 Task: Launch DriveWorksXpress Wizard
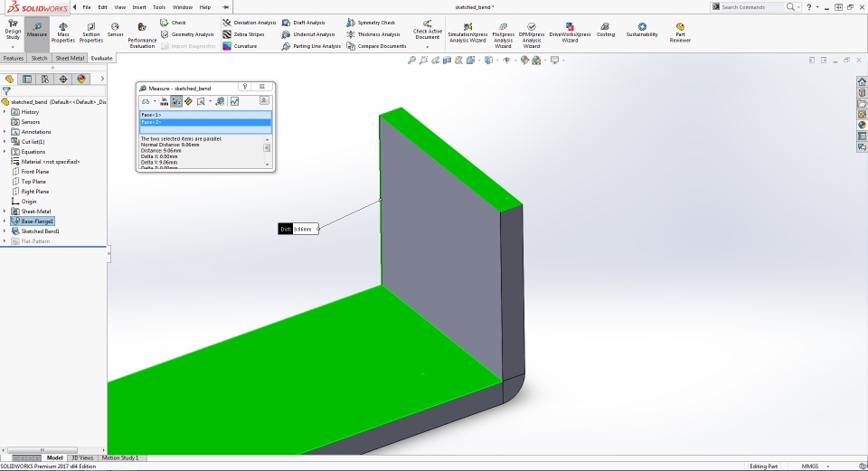(x=570, y=33)
